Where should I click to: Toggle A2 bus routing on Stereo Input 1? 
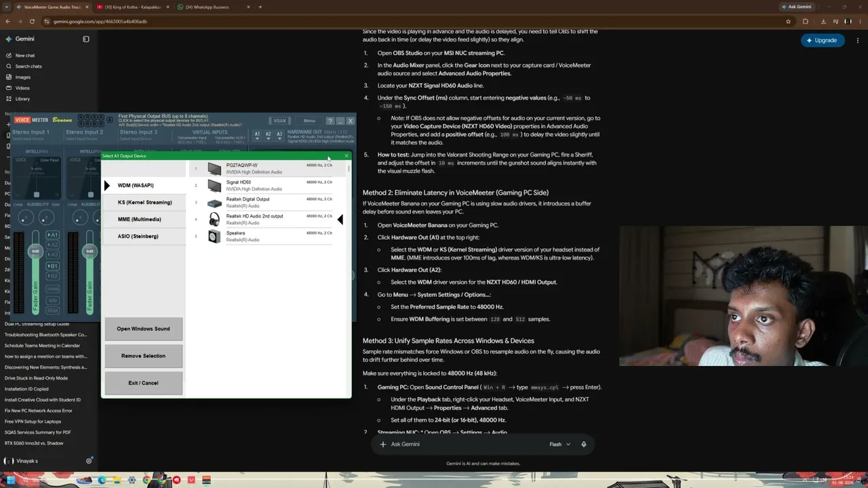pyautogui.click(x=52, y=245)
